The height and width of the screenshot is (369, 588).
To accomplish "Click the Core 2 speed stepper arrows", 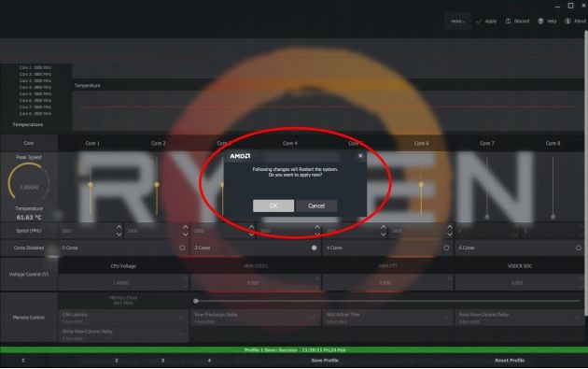I will click(185, 231).
